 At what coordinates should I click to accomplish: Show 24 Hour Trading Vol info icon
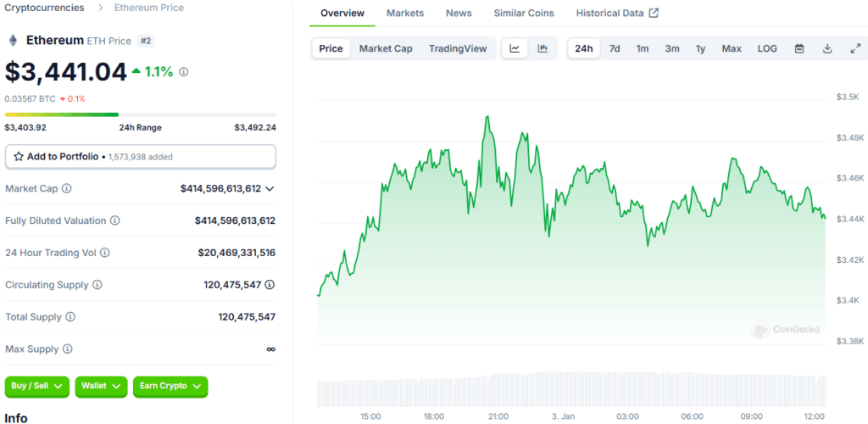point(104,253)
